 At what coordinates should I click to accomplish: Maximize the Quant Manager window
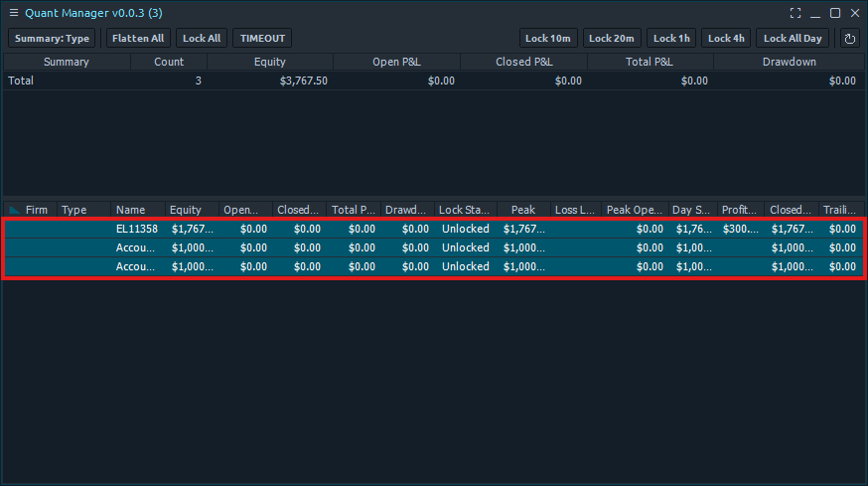pos(835,13)
